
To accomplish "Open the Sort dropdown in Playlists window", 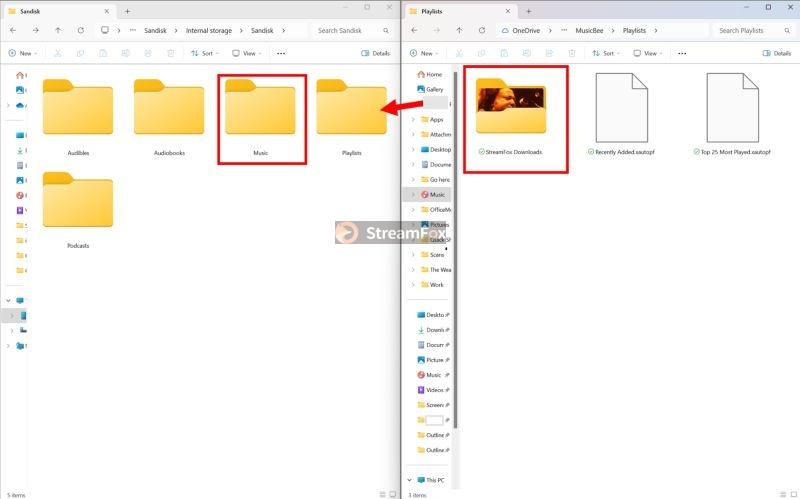I will coord(606,53).
